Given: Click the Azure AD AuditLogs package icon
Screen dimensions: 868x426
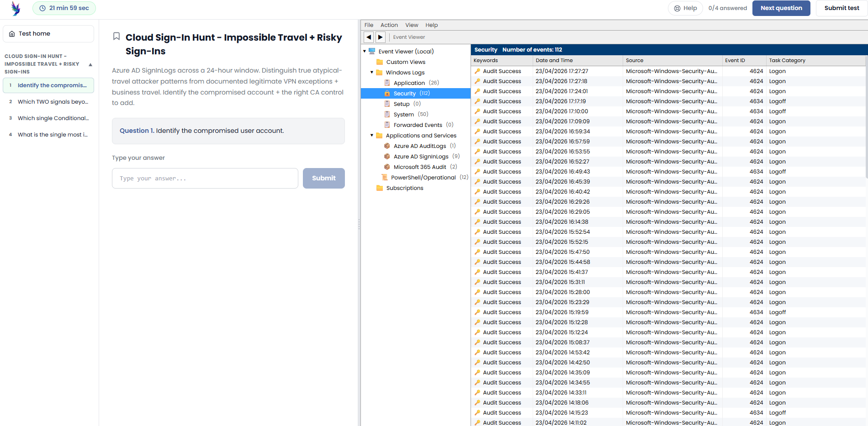Looking at the screenshot, I should click(x=387, y=146).
